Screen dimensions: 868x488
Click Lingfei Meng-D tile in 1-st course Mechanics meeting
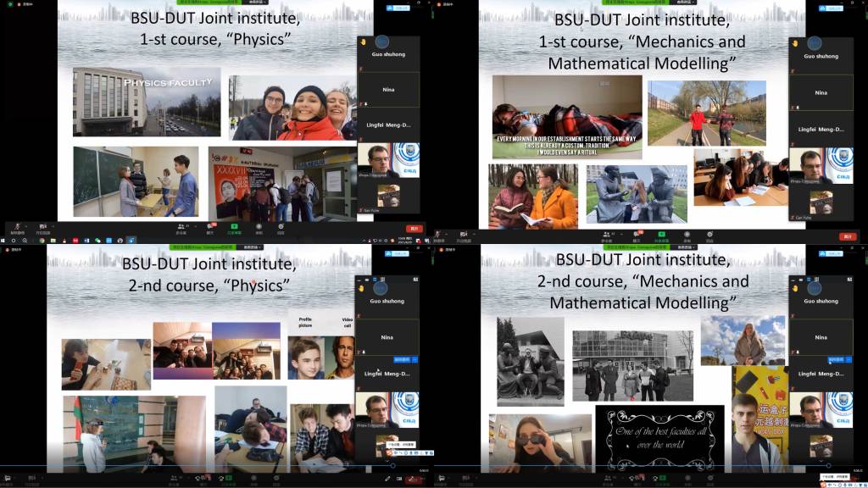pyautogui.click(x=820, y=129)
